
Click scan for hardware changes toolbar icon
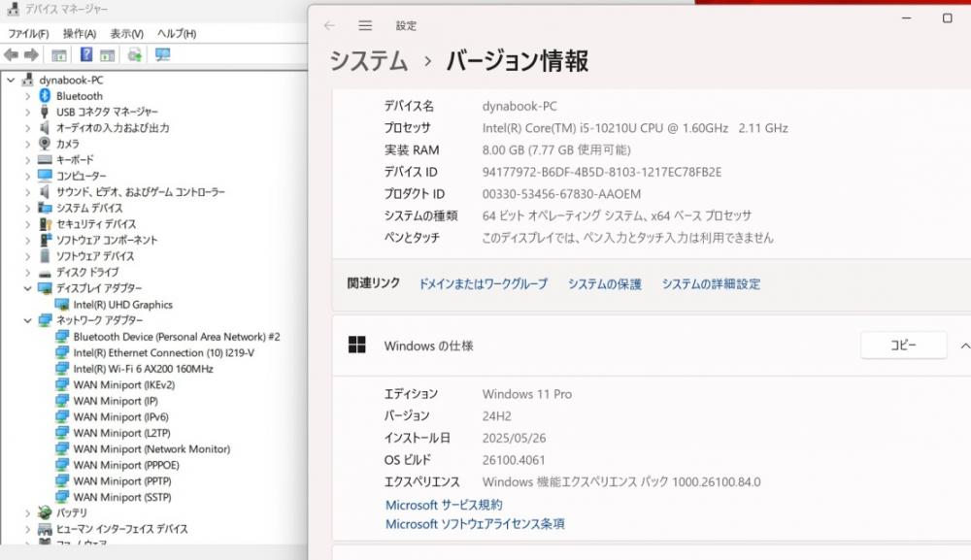(x=162, y=55)
